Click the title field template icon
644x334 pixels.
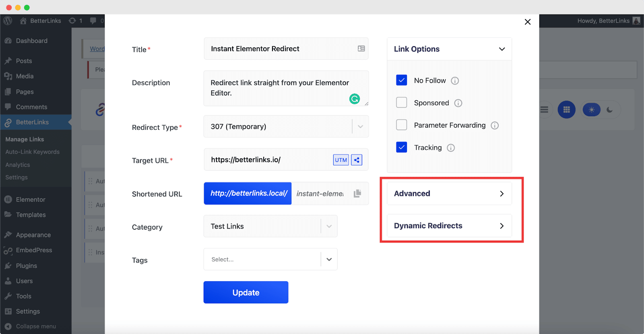[x=361, y=49]
